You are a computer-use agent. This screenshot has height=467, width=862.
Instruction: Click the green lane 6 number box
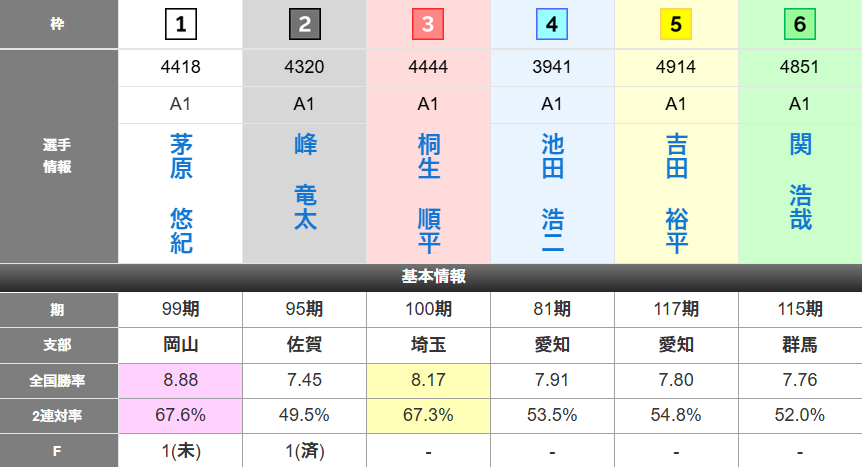pyautogui.click(x=800, y=24)
